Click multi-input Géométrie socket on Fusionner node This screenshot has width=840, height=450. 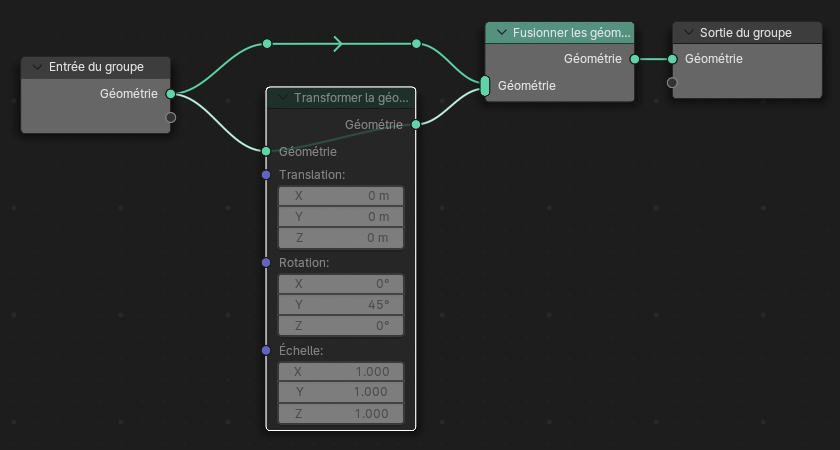pos(485,86)
